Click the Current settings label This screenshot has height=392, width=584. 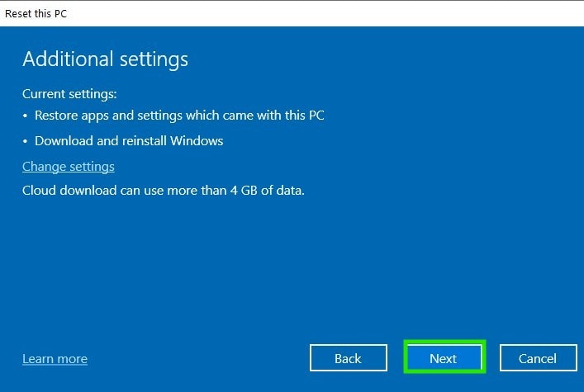click(69, 94)
